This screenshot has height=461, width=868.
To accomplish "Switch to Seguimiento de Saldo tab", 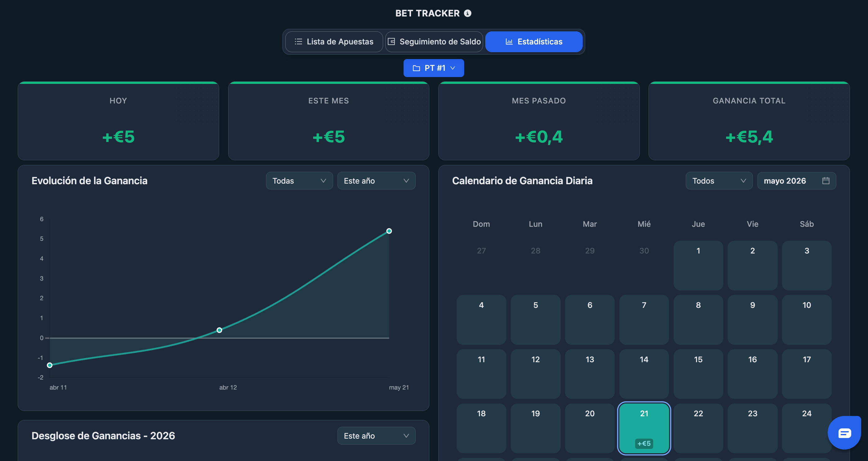I will click(434, 42).
